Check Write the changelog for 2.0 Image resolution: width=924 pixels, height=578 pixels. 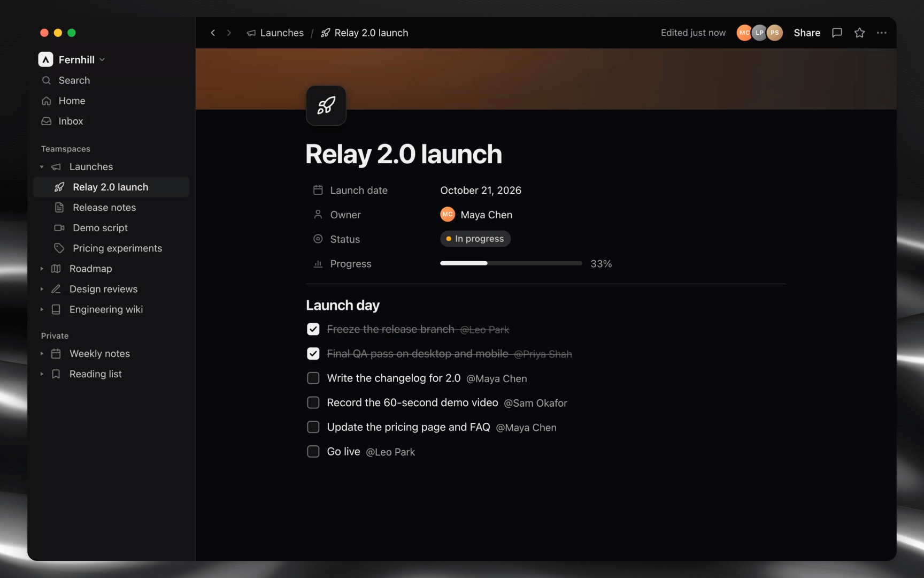pos(313,378)
